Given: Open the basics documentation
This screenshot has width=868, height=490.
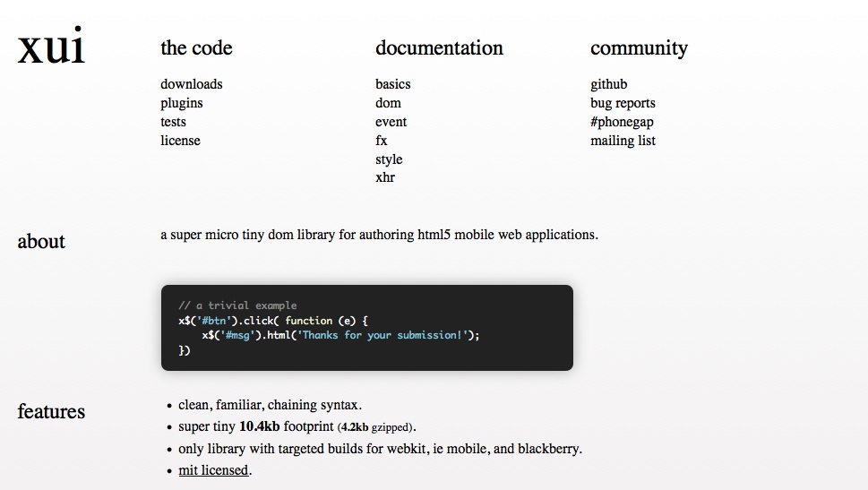Looking at the screenshot, I should (392, 84).
